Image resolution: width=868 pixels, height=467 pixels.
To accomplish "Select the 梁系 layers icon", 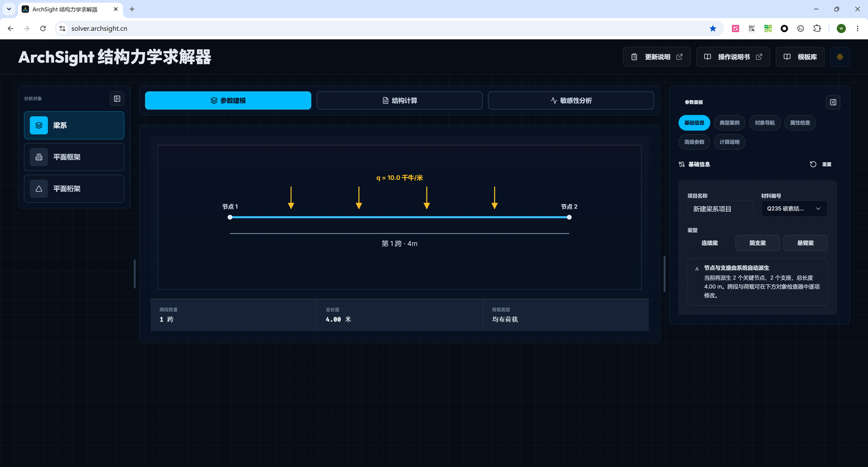I will click(x=39, y=125).
